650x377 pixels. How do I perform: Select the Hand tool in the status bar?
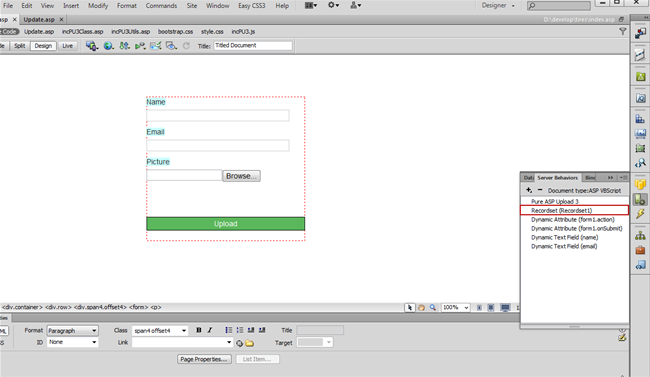pyautogui.click(x=421, y=307)
